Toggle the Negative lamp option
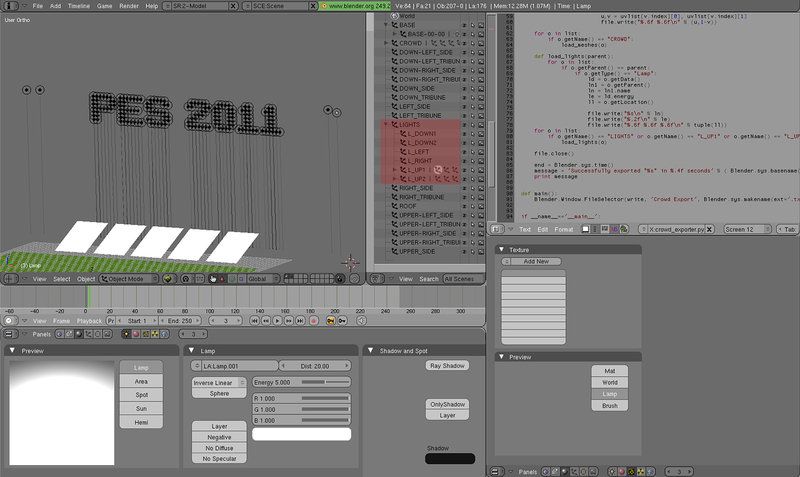 [219, 437]
